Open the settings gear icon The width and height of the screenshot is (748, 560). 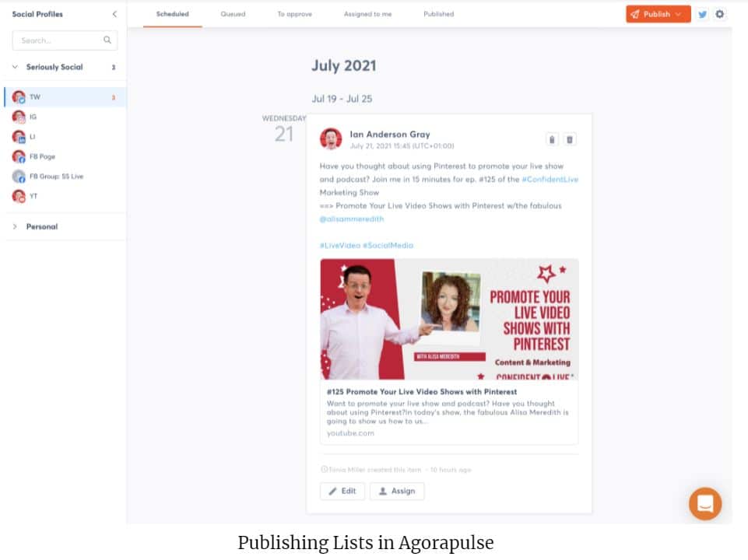(x=719, y=14)
